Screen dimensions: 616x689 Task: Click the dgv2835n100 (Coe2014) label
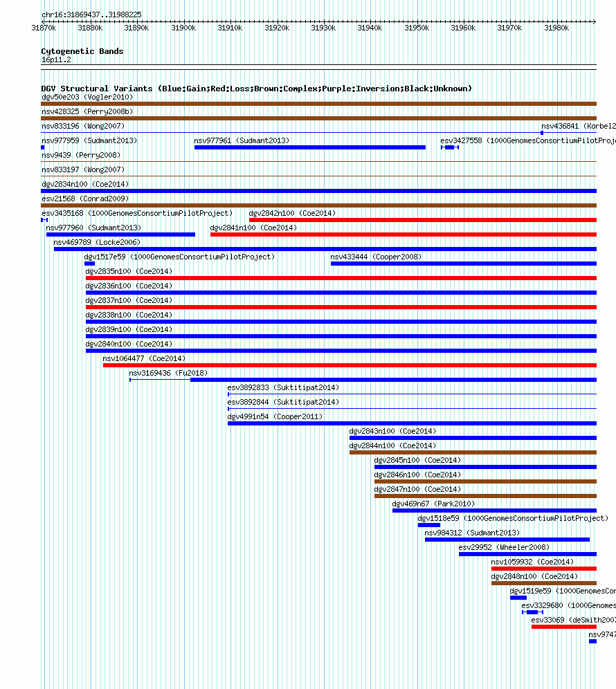tap(129, 271)
